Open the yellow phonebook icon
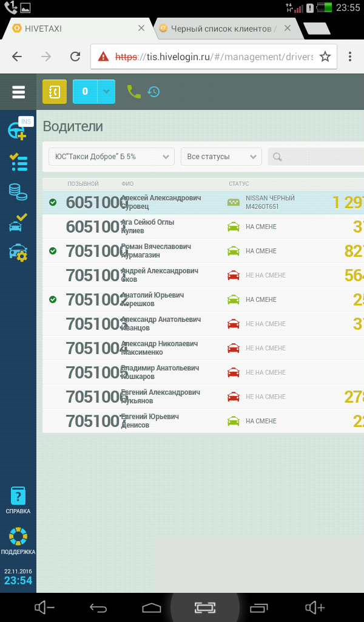 click(55, 92)
